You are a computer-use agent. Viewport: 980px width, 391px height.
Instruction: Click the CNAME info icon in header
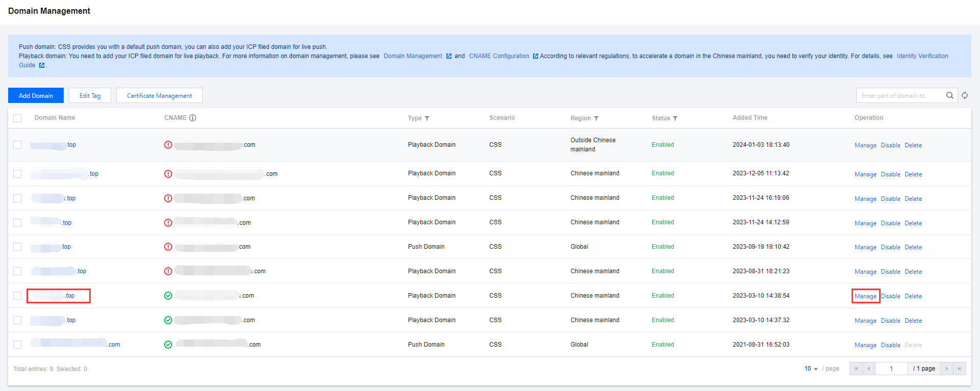tap(193, 118)
